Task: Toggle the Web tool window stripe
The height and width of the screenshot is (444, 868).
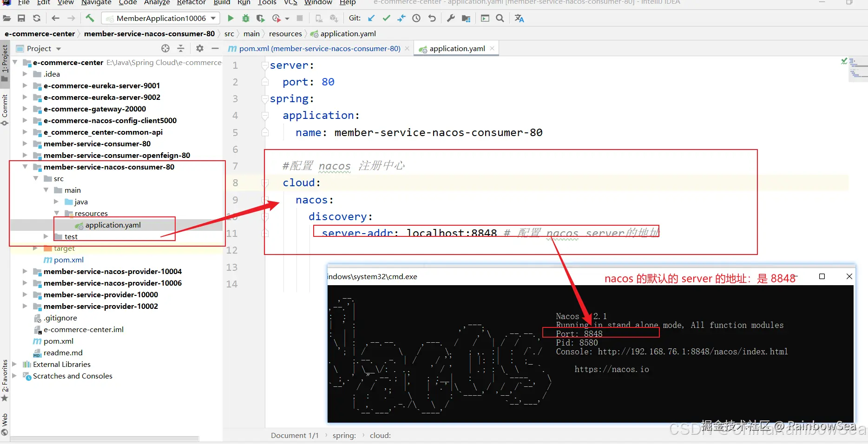Action: [x=5, y=424]
